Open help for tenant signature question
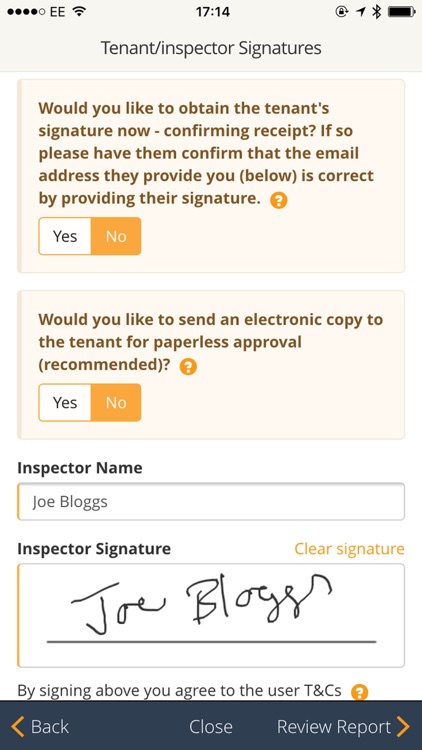422x750 pixels. click(278, 200)
